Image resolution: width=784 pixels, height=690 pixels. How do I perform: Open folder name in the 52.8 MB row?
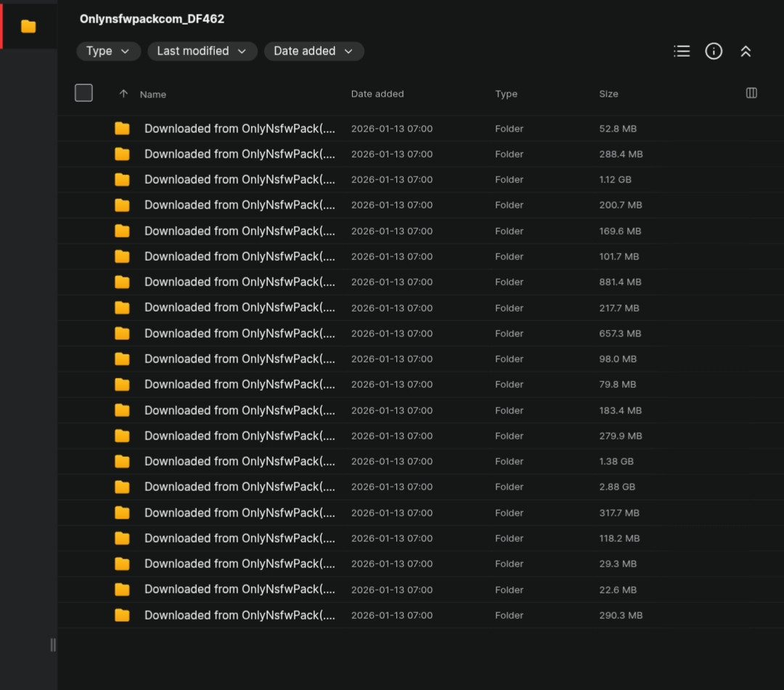[x=240, y=129]
